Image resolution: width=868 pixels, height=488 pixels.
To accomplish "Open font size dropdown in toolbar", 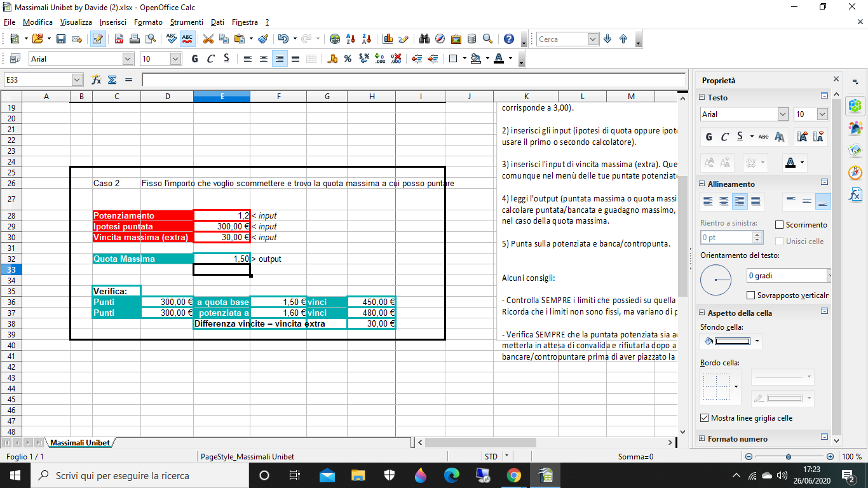I will (176, 58).
